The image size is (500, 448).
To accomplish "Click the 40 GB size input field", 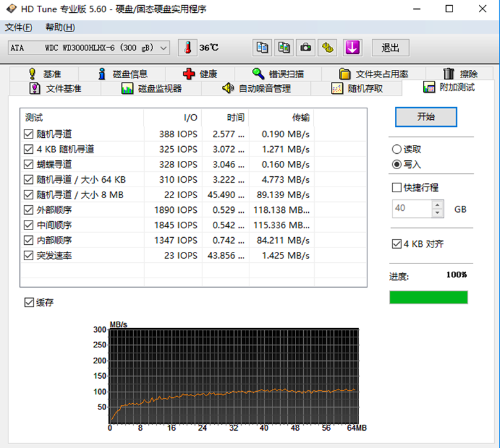I will pos(412,209).
